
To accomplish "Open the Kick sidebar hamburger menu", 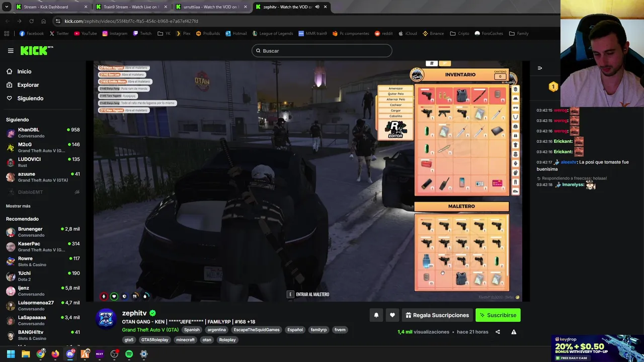I will pyautogui.click(x=11, y=51).
